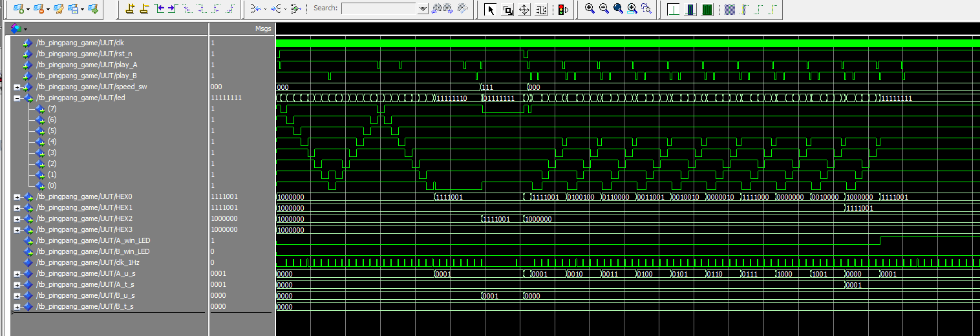Click the Delete Cursor toolbar icon

pyautogui.click(x=144, y=9)
